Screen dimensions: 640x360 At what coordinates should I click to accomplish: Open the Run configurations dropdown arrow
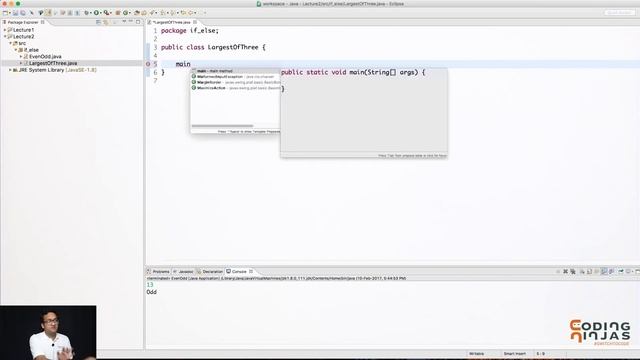[x=101, y=13]
